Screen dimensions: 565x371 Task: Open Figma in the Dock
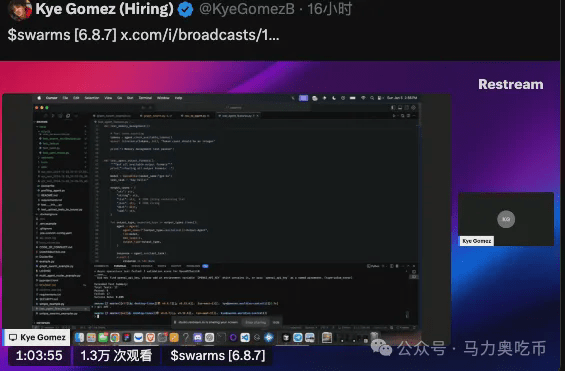click(126, 338)
